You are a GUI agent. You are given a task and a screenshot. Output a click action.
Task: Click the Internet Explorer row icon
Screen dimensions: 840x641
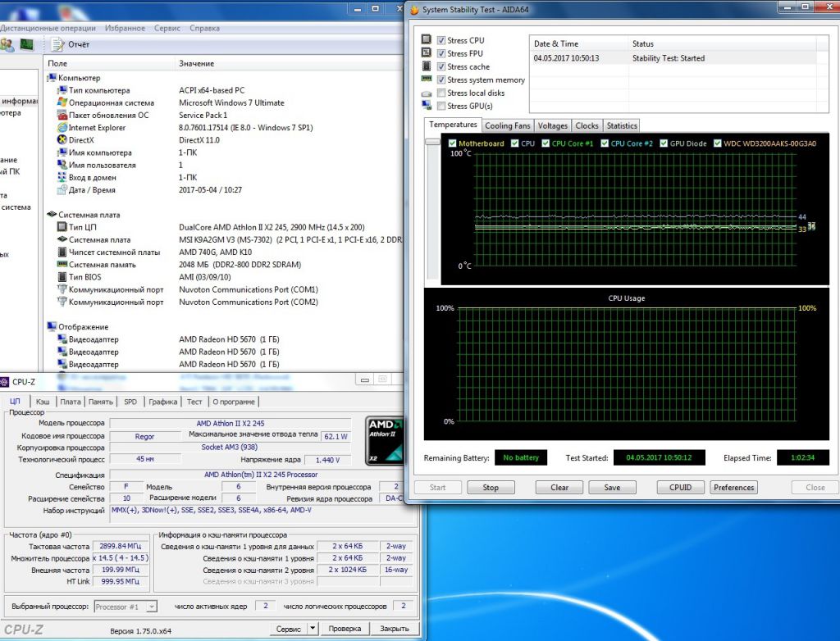click(x=62, y=127)
